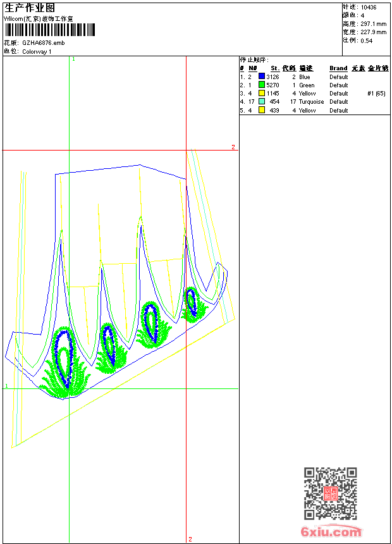Click the 生产作业图 worksheet title

click(30, 8)
